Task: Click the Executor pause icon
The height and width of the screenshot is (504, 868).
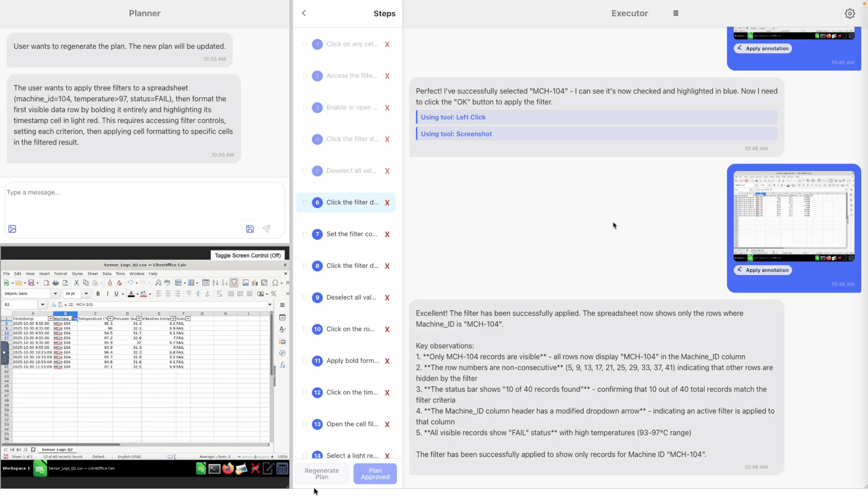Action: 676,13
